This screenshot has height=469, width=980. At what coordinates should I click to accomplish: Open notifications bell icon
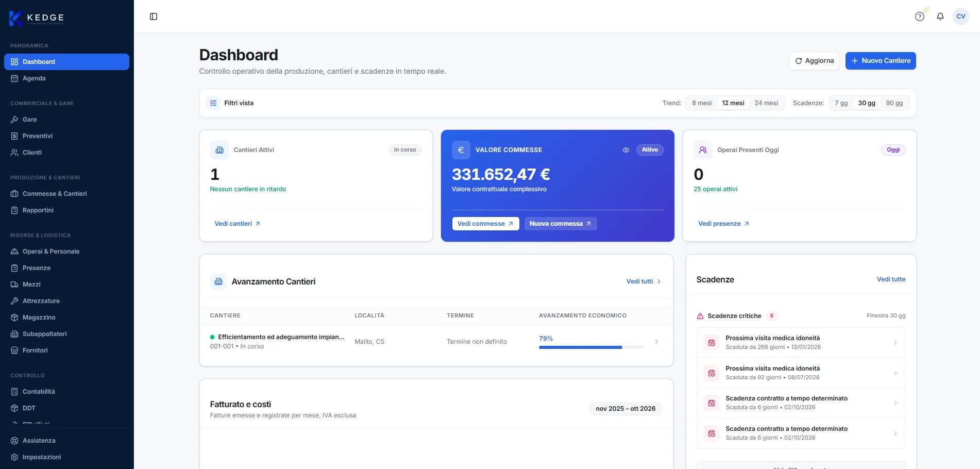point(940,16)
